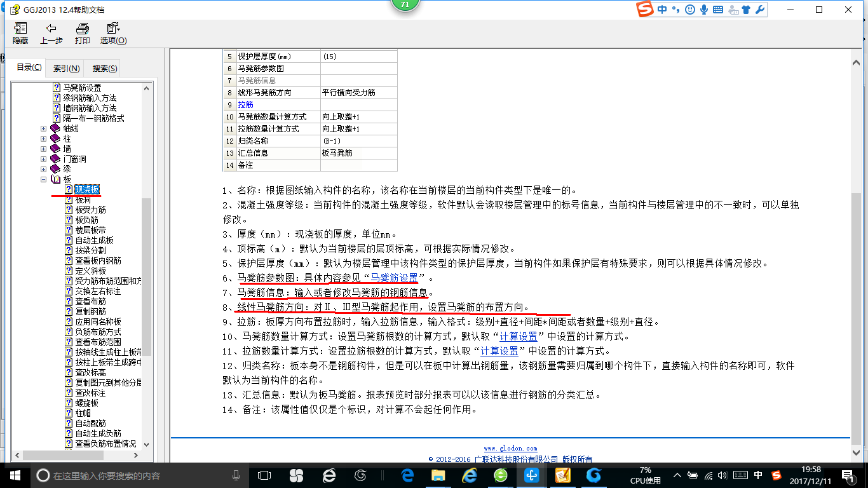
Task: Open the 梁钢筋输入方法 topic
Action: coord(90,98)
